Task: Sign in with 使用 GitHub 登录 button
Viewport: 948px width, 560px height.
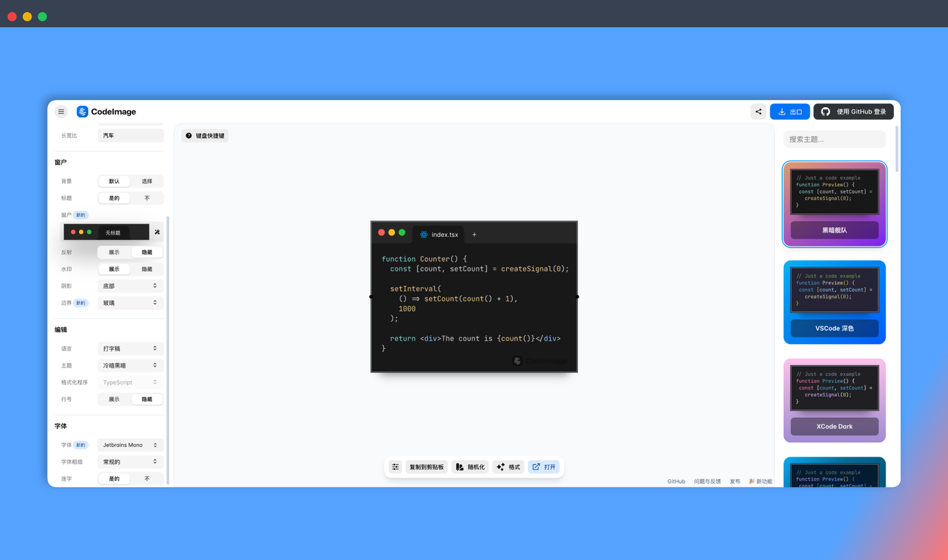Action: tap(853, 112)
